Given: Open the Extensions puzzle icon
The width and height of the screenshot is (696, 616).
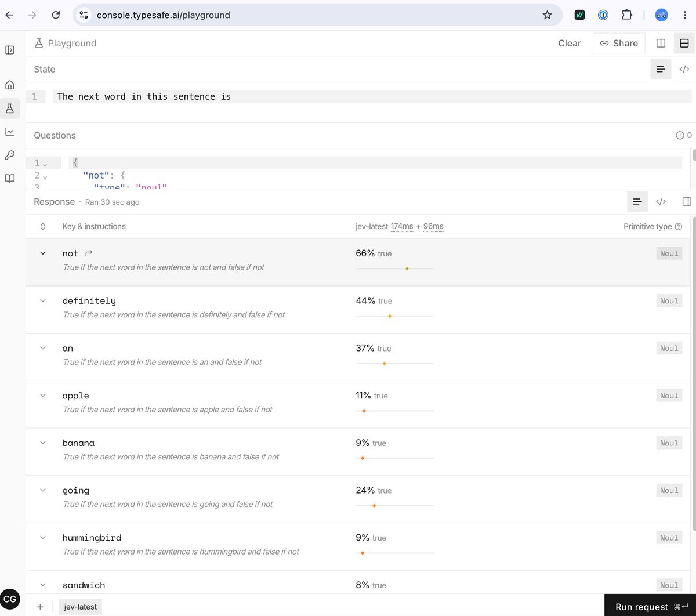Looking at the screenshot, I should pyautogui.click(x=627, y=15).
